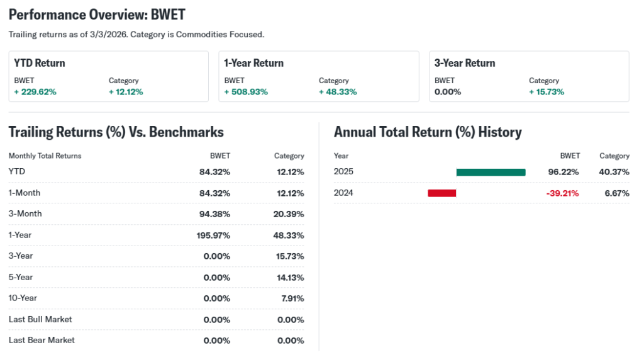Select the 5-Year row label in the table
Screen dimensions: 644x357
21,277
